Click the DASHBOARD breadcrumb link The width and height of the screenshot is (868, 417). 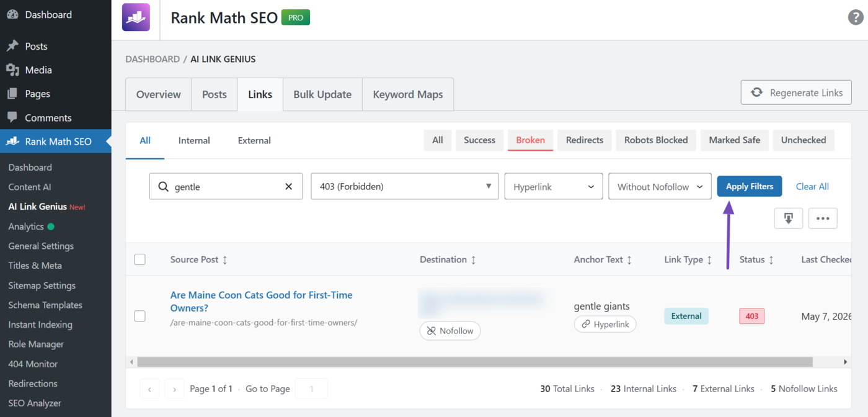point(153,59)
